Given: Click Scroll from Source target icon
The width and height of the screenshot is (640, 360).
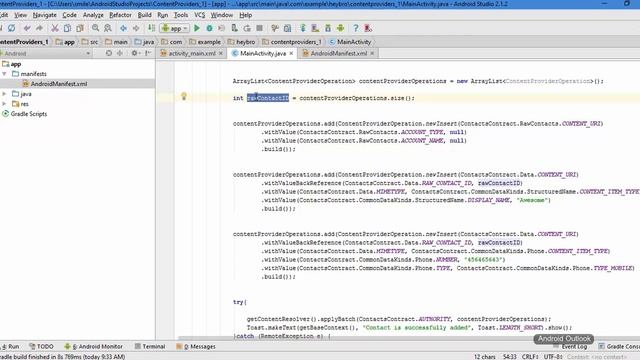Looking at the screenshot, I should pyautogui.click(x=109, y=53).
